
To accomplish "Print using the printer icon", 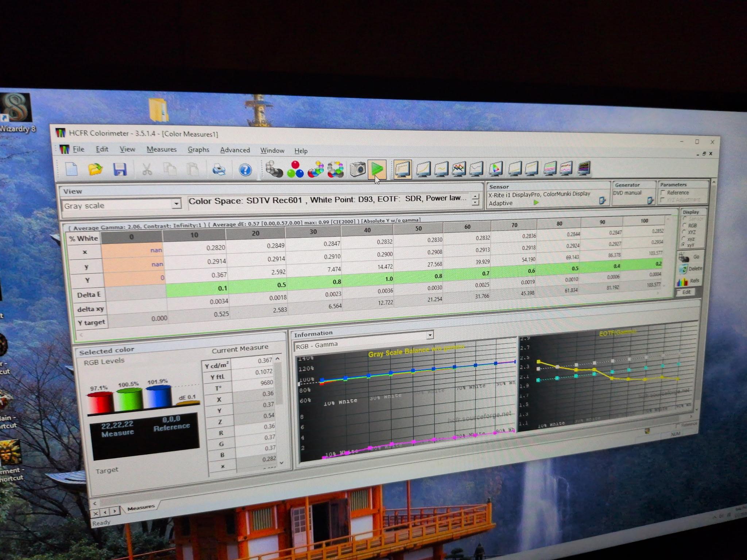I will click(x=219, y=170).
